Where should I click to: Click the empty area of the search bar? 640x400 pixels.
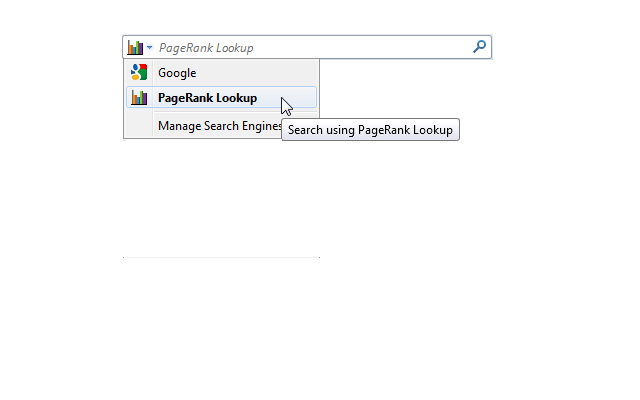point(362,47)
